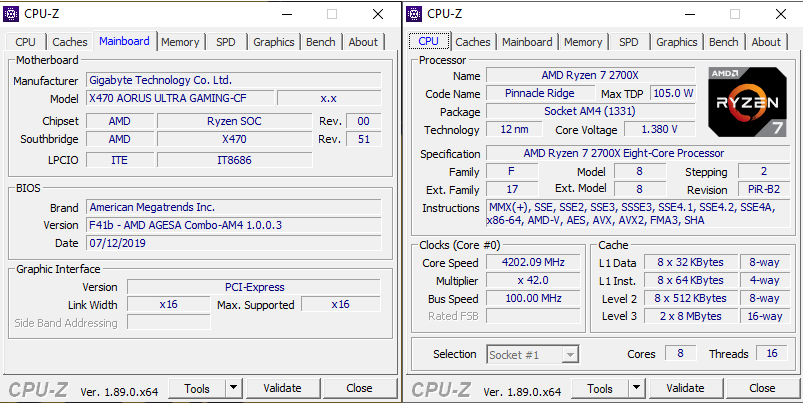The image size is (803, 403).
Task: Click the Technology 12 nm field
Action: click(x=514, y=130)
